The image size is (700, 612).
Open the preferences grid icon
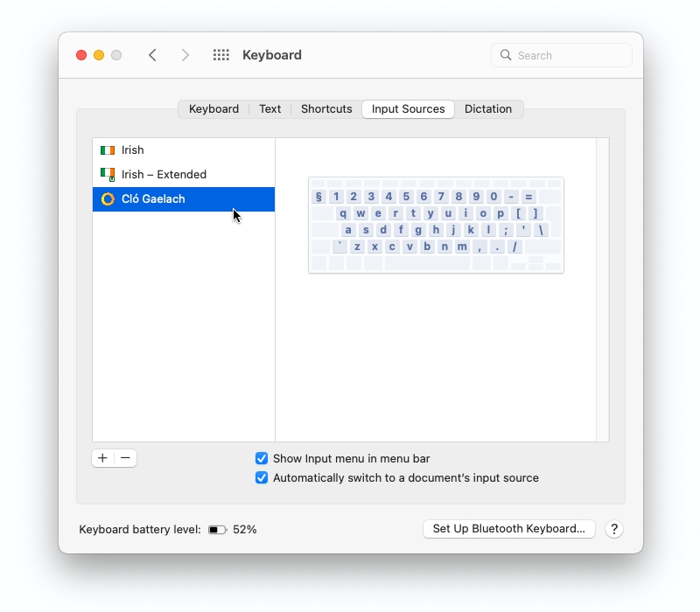(x=221, y=54)
